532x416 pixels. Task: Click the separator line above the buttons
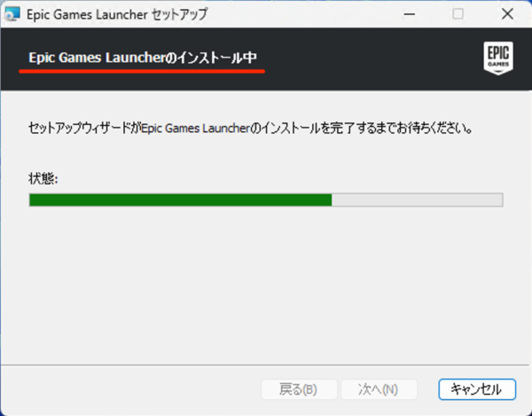(265, 365)
